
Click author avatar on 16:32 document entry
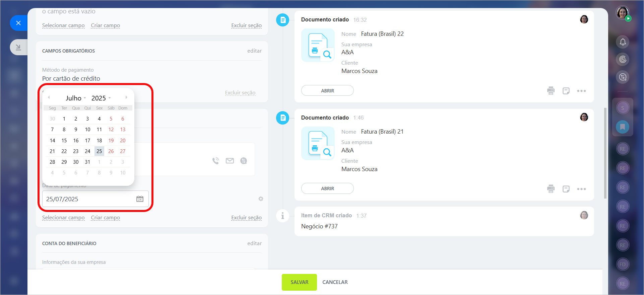[x=584, y=19]
